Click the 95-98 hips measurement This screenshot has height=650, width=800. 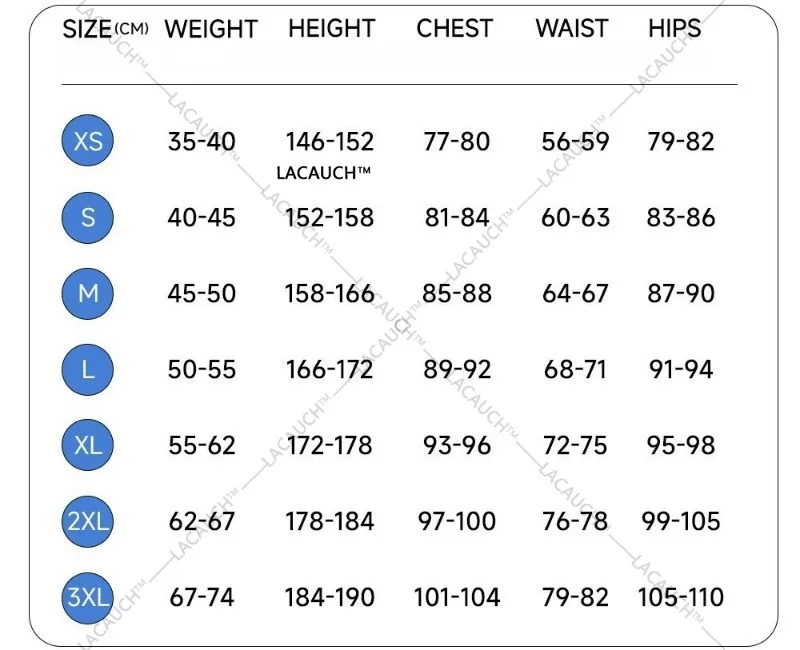click(x=681, y=445)
